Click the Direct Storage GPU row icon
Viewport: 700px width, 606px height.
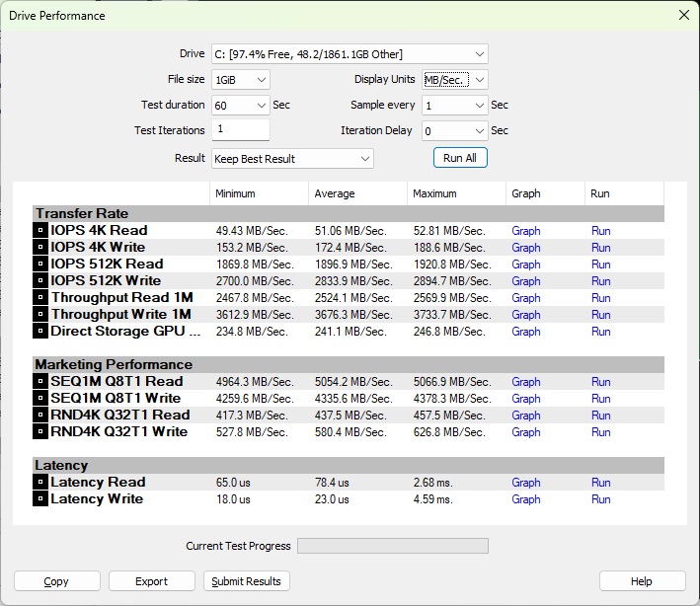pos(40,332)
